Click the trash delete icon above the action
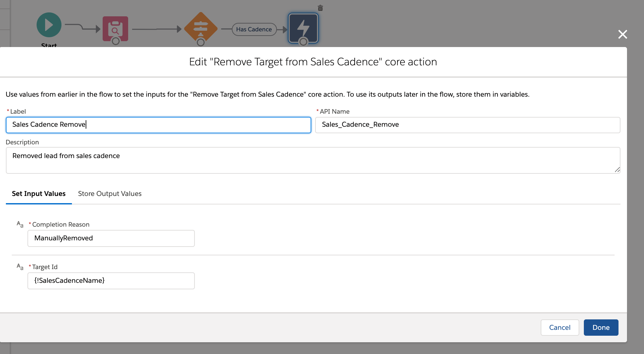 coord(320,8)
